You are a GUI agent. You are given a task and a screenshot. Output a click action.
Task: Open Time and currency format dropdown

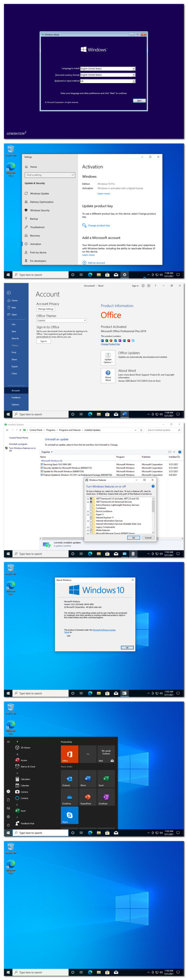click(x=108, y=75)
